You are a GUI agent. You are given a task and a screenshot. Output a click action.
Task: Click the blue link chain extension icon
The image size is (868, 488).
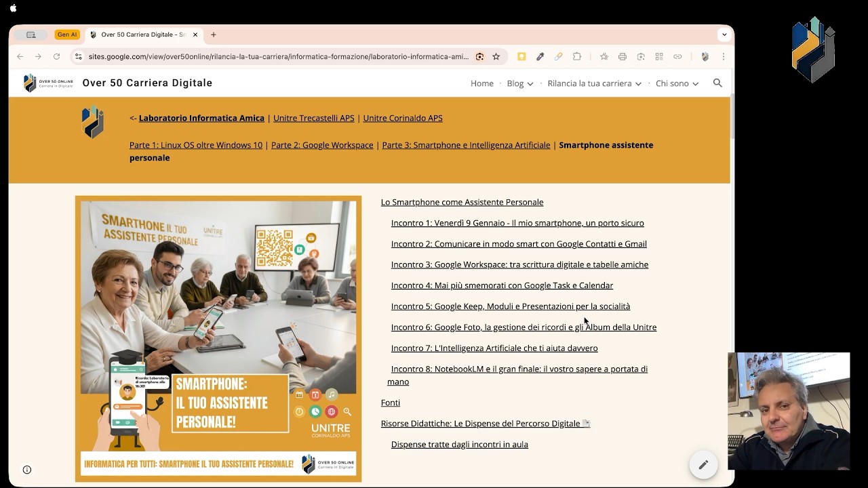(x=559, y=56)
